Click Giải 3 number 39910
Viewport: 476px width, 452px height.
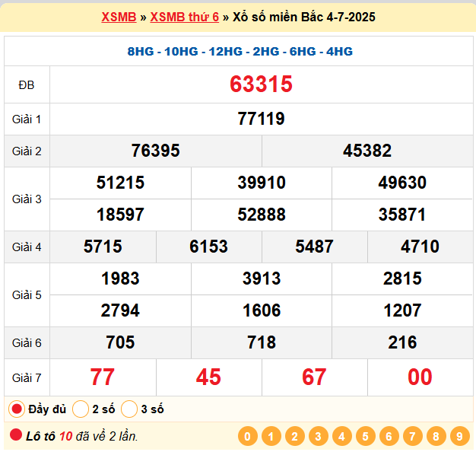point(262,183)
